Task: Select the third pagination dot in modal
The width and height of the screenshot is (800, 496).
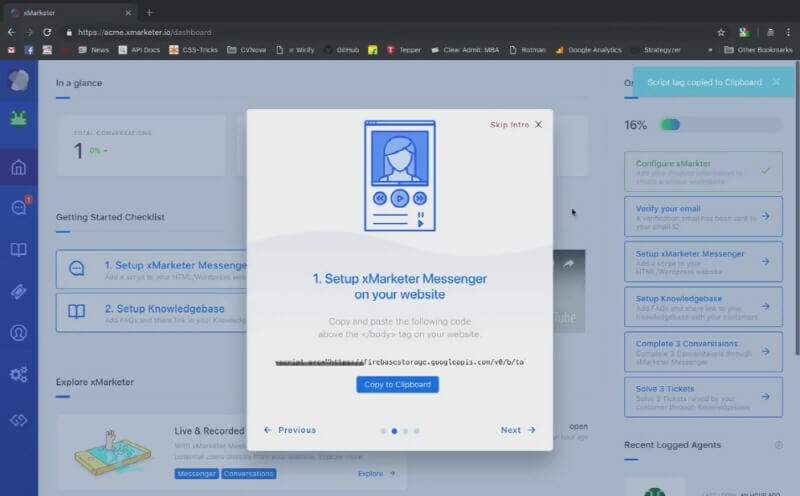Action: point(406,431)
